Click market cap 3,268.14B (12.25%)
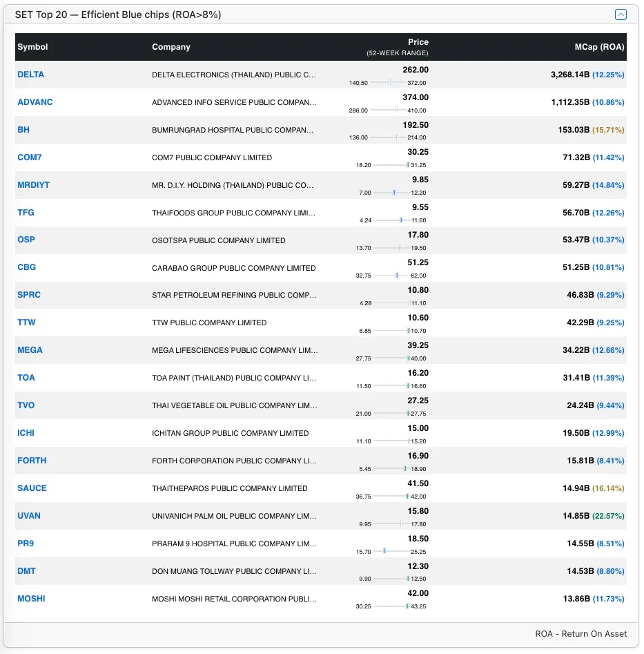Viewport: 644px width, 654px height. (587, 75)
